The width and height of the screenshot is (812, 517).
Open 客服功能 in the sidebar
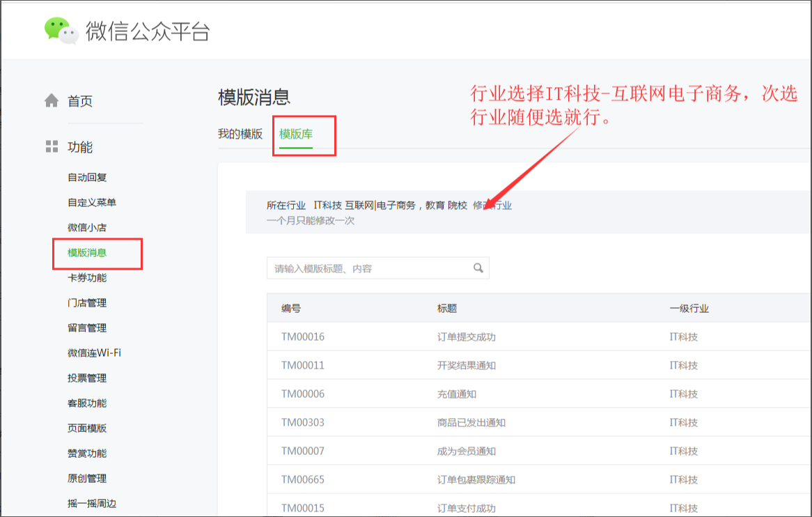point(87,403)
